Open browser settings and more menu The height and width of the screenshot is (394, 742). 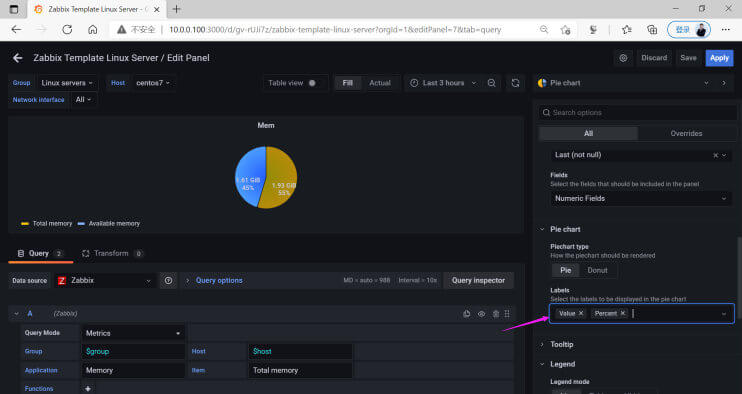point(726,29)
